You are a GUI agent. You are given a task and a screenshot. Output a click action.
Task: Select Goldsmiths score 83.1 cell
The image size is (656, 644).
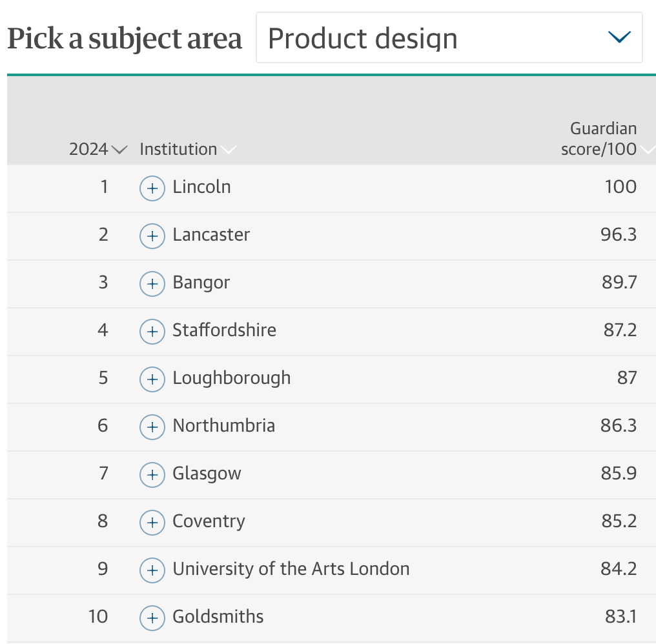pos(620,616)
